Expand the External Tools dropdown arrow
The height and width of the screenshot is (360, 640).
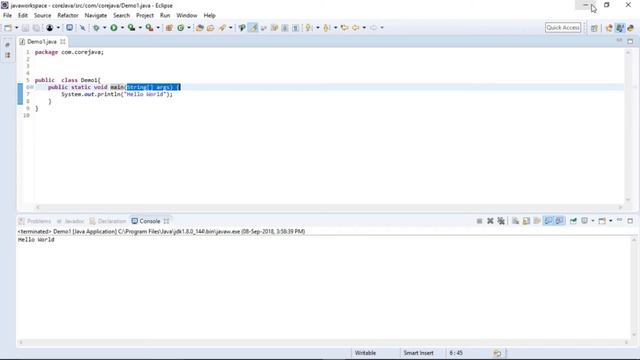[158, 28]
